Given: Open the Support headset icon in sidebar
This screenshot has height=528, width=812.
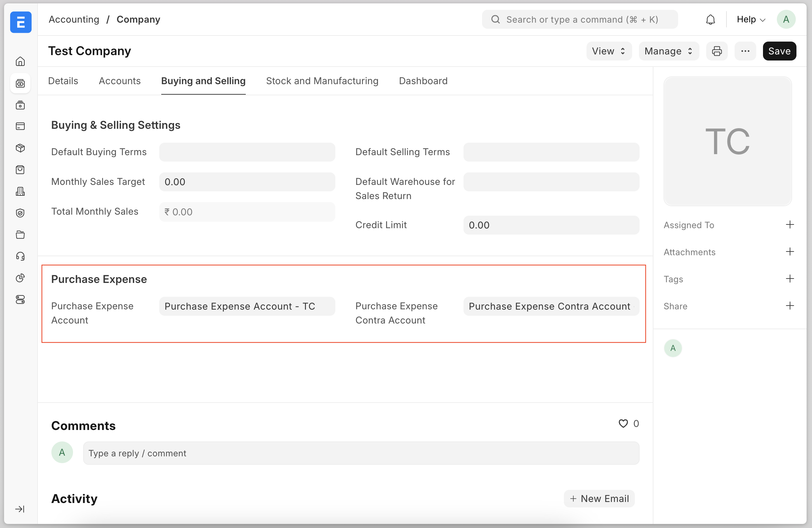Looking at the screenshot, I should (x=21, y=257).
